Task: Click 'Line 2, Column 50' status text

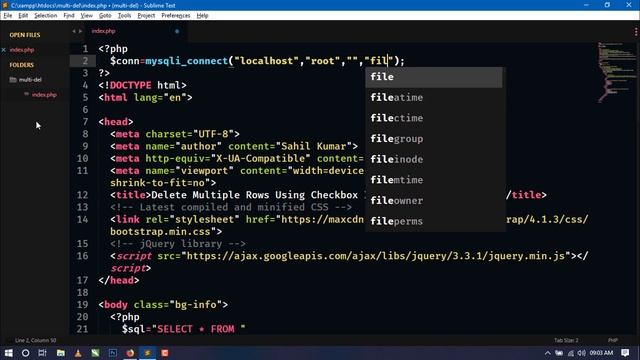Action: pyautogui.click(x=36, y=340)
